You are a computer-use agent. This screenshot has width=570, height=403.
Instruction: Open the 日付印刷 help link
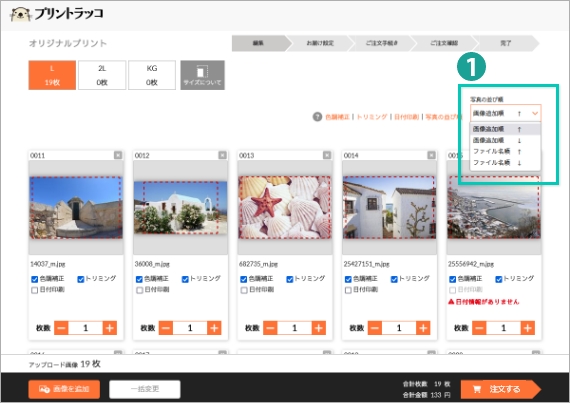click(406, 117)
